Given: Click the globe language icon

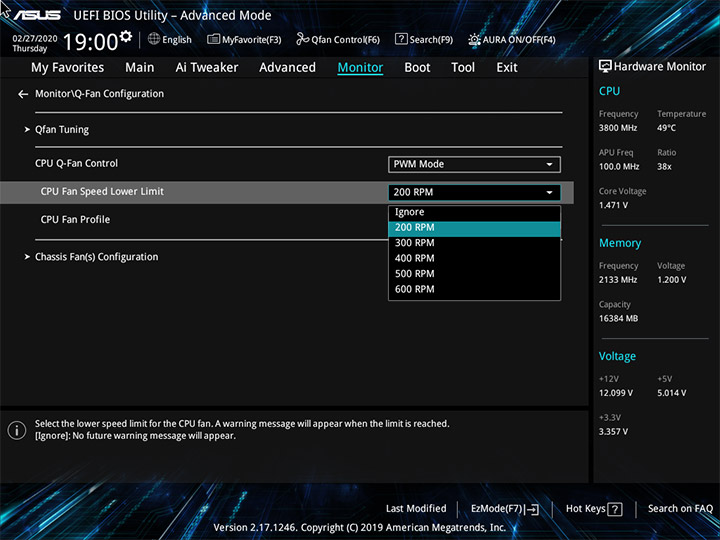Looking at the screenshot, I should point(154,39).
